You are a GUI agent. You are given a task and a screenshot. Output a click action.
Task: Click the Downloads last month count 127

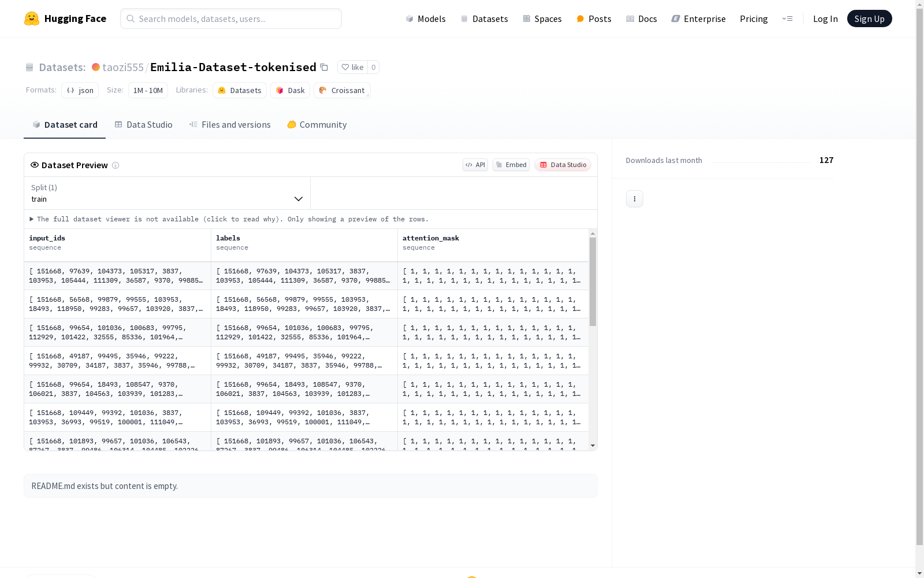[826, 160]
